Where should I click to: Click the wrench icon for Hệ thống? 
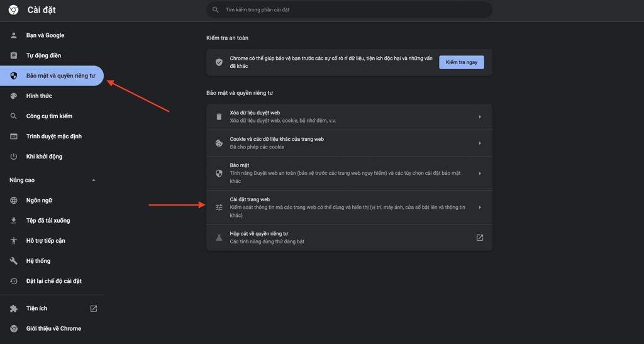14,260
